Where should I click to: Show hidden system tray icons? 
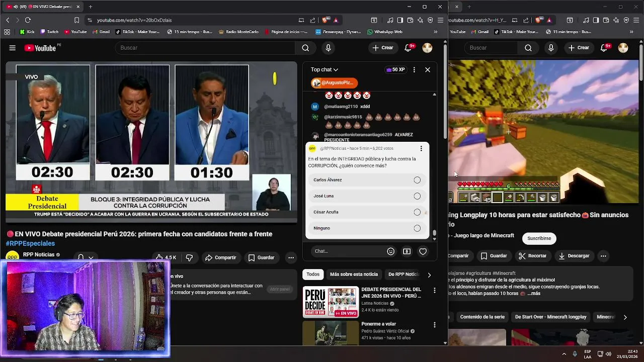pos(563,354)
